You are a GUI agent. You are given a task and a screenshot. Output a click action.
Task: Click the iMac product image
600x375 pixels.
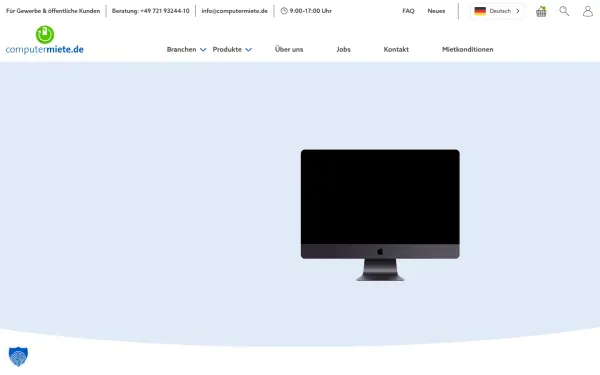click(380, 215)
